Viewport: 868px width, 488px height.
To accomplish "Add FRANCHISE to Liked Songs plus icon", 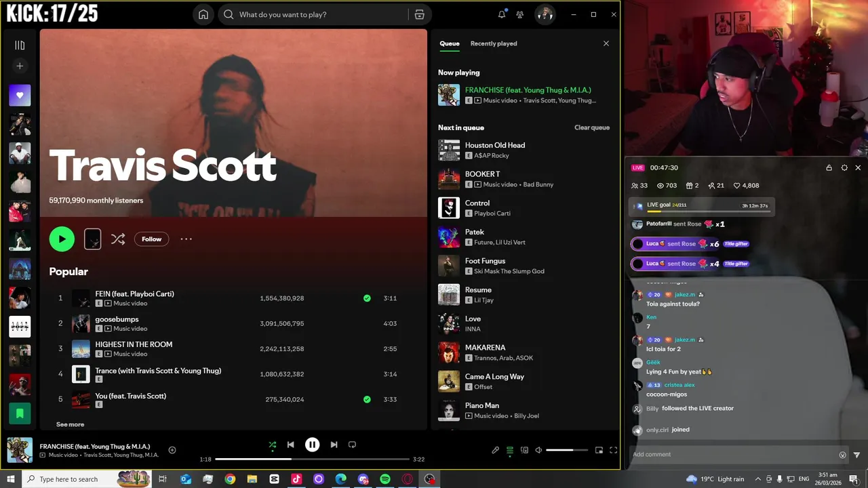I will click(x=172, y=450).
